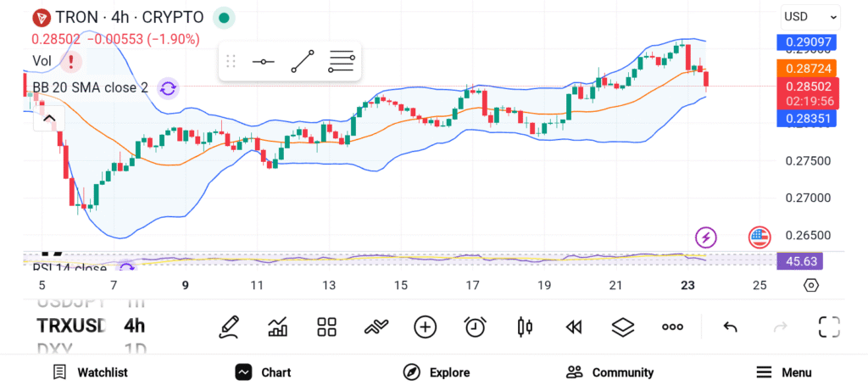Click the candlestick chart style icon

click(525, 327)
